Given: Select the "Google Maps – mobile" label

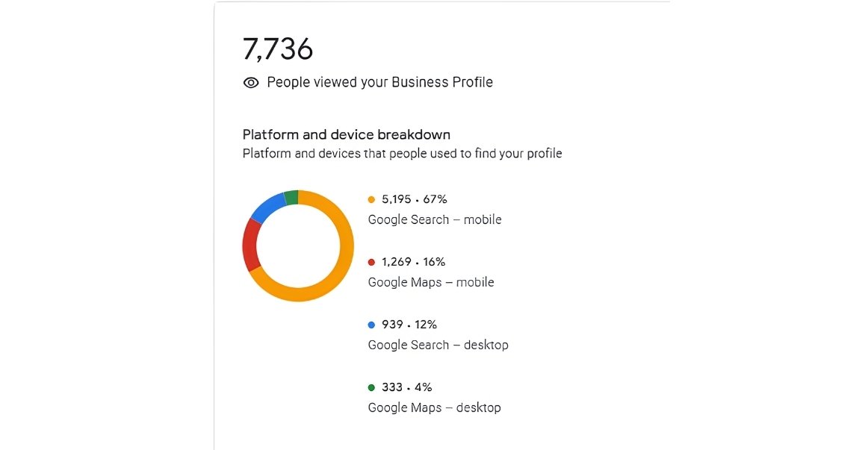Looking at the screenshot, I should (x=431, y=282).
